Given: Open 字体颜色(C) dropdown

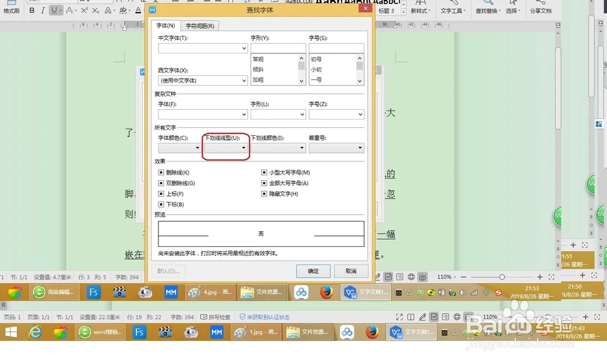Looking at the screenshot, I should [179, 148].
